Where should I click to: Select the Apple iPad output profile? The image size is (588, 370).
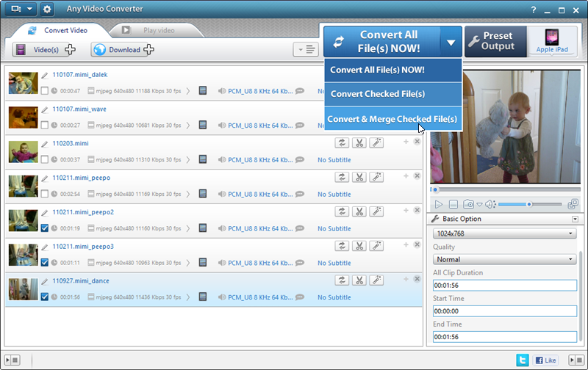point(552,41)
